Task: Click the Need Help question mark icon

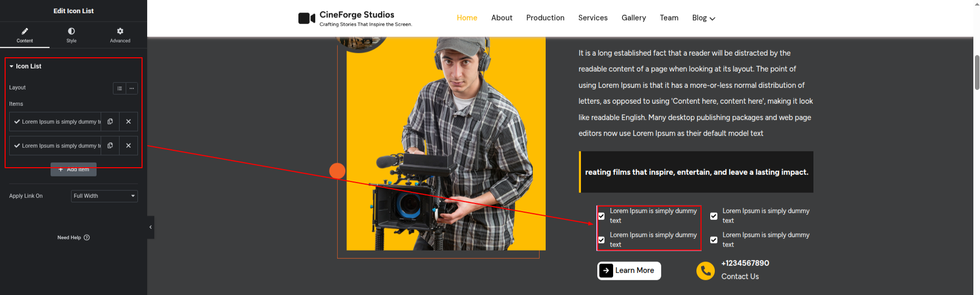Action: pos(87,238)
